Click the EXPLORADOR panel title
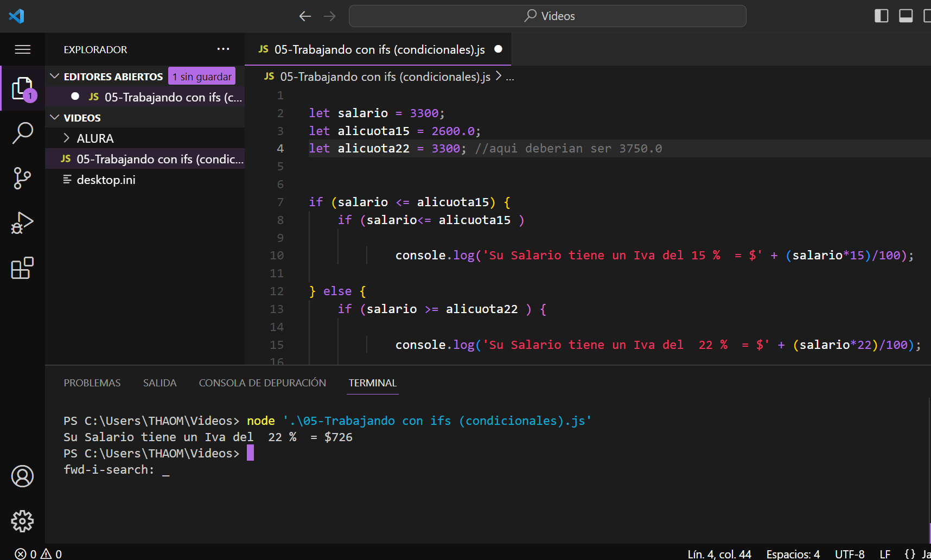The height and width of the screenshot is (560, 931). [x=95, y=49]
